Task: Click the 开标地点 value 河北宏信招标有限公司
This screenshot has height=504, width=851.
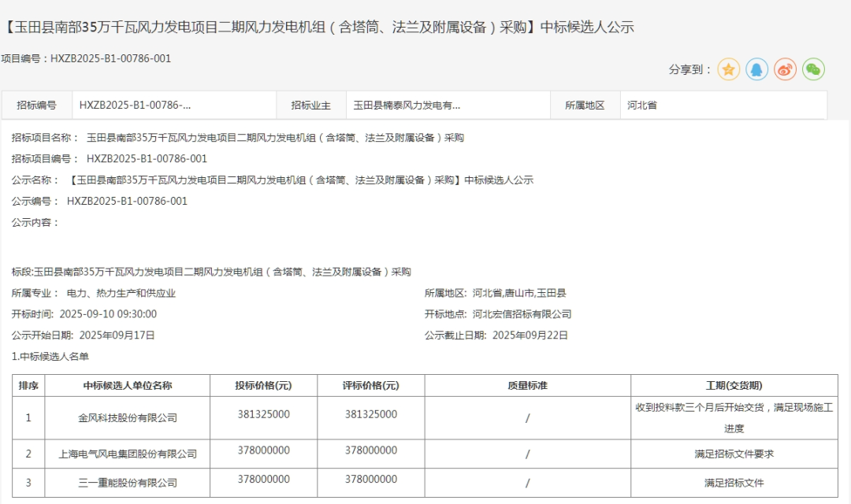Action: [x=522, y=314]
